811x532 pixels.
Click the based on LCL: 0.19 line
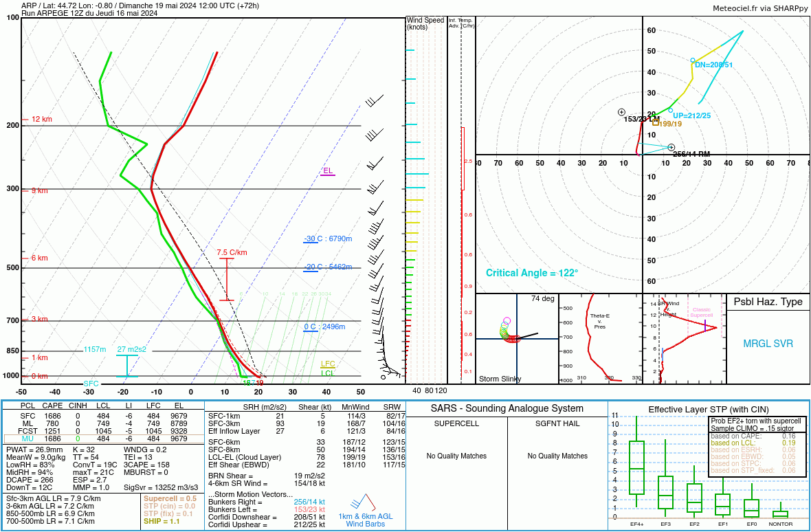pyautogui.click(x=753, y=443)
